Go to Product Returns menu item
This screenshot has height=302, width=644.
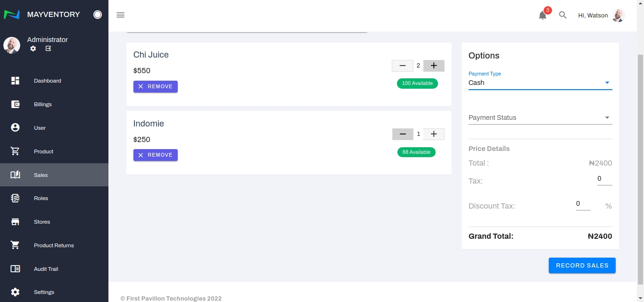point(54,245)
